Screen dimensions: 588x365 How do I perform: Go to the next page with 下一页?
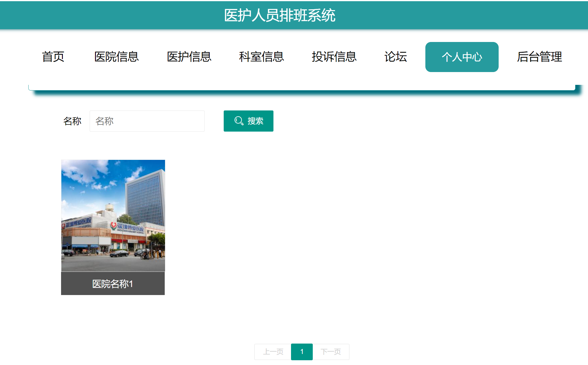pyautogui.click(x=331, y=351)
